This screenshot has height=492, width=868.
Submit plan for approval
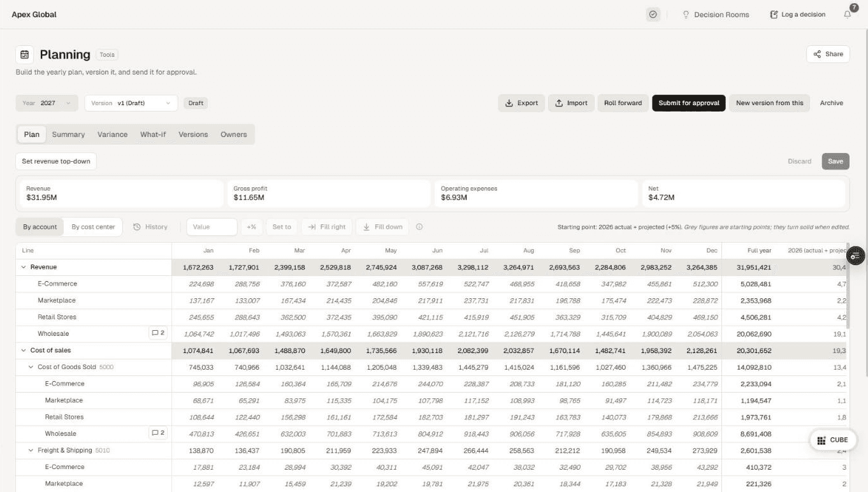click(688, 103)
